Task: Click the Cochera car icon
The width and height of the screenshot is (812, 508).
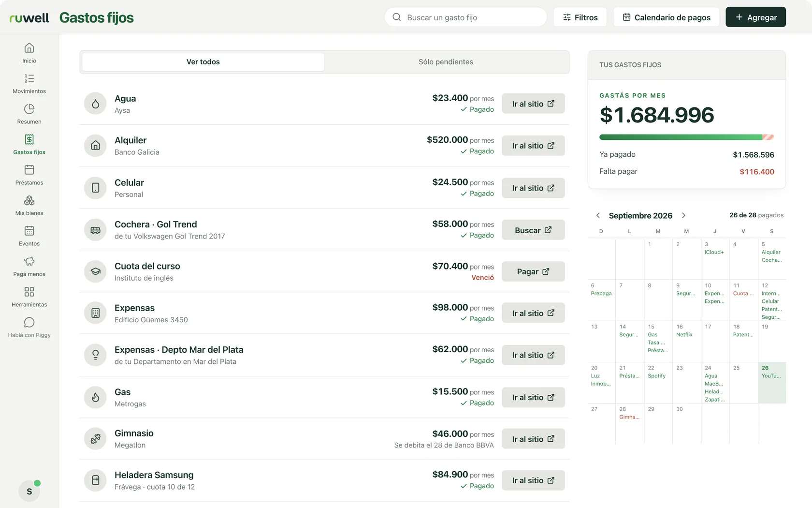Action: [95, 230]
